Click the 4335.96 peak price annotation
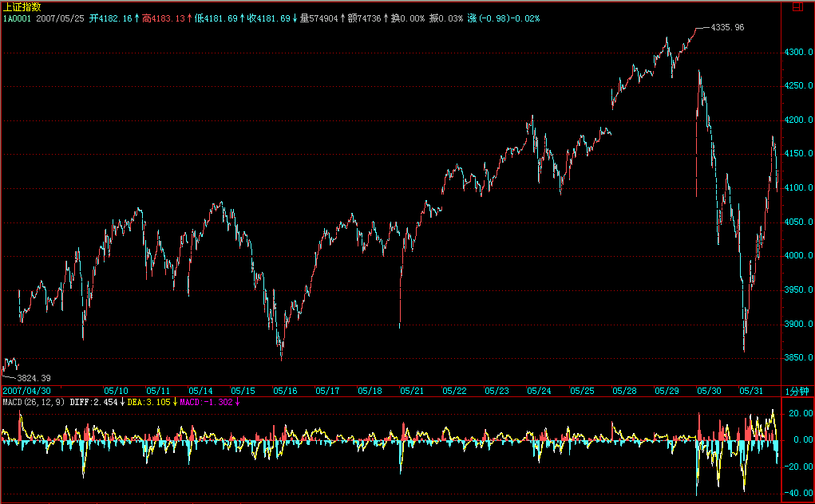 point(727,27)
